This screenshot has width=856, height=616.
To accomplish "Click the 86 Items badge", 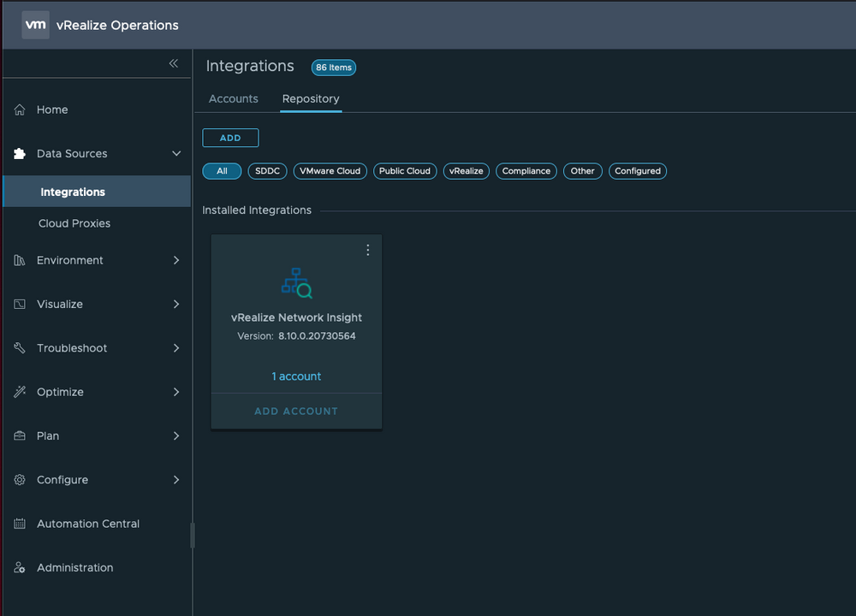I will (x=334, y=68).
